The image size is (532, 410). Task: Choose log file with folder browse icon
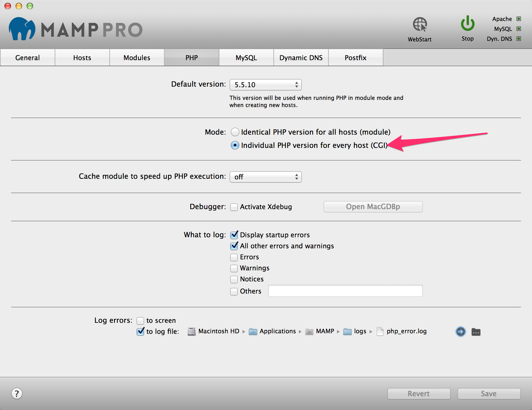pyautogui.click(x=476, y=332)
